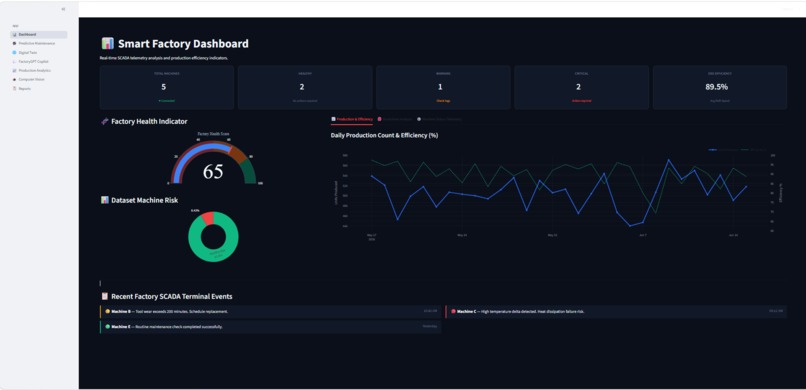Navigate to Production Analytics page
This screenshot has width=806, height=390.
pos(39,70)
